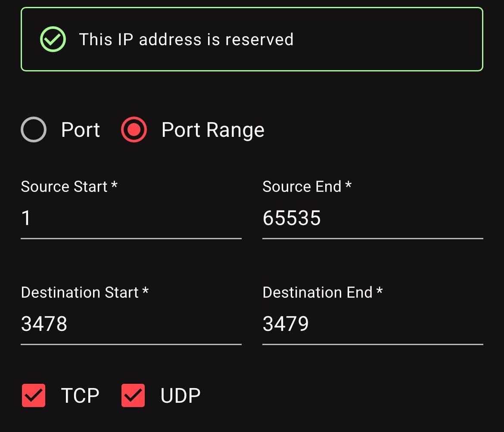
Task: Click the word "reserved" in the banner
Action: pos(259,40)
